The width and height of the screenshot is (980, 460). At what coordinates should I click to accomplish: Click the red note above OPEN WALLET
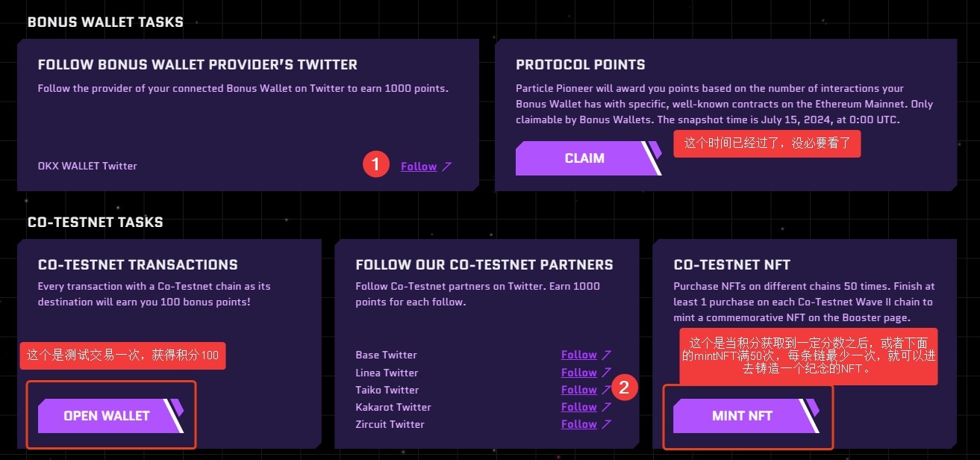[x=122, y=355]
